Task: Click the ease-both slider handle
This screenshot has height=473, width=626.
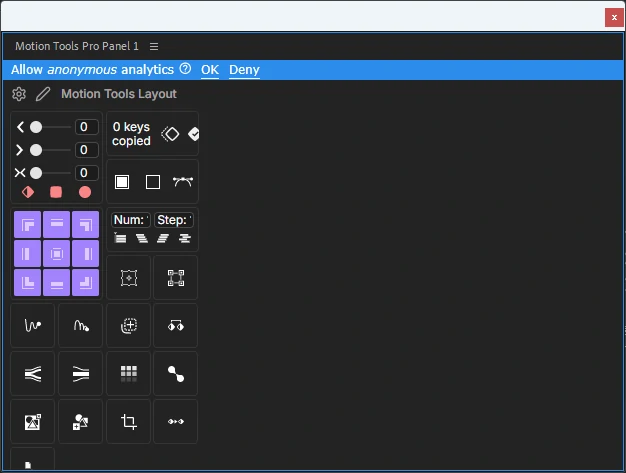Action: pos(36,173)
